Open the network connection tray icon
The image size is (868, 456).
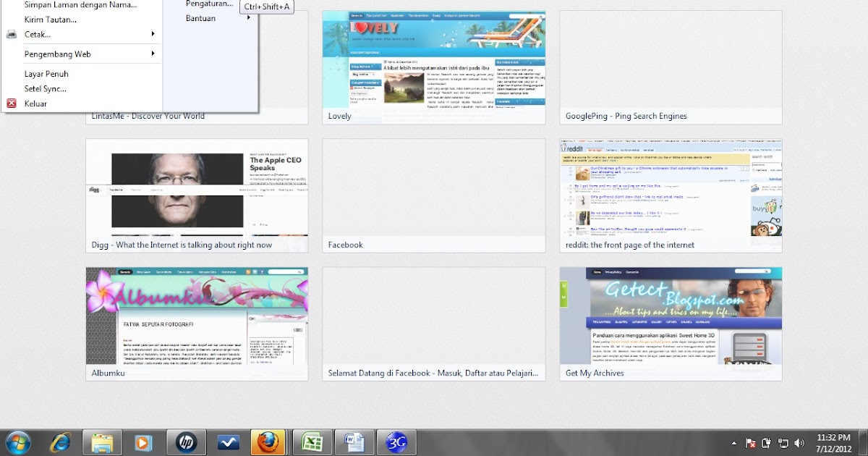(x=783, y=443)
